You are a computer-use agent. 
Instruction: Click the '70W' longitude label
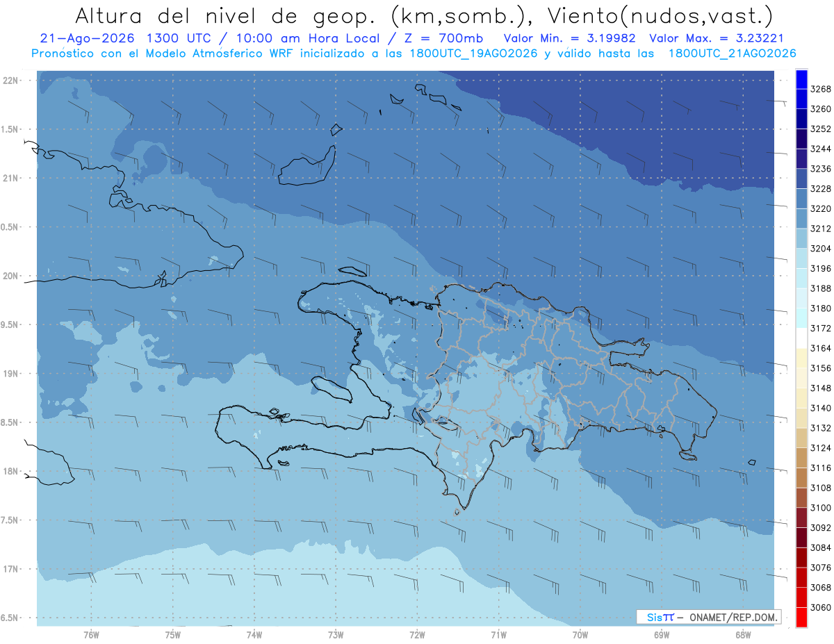pos(580,634)
